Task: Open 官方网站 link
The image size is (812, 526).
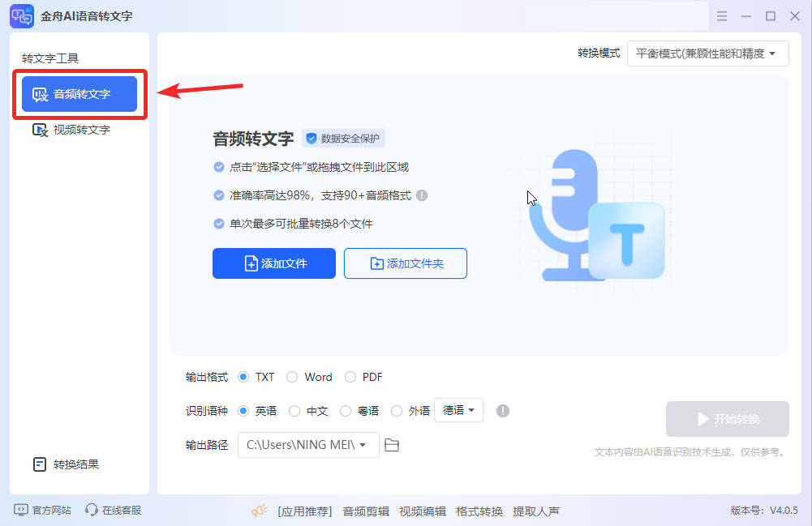Action: 42,510
